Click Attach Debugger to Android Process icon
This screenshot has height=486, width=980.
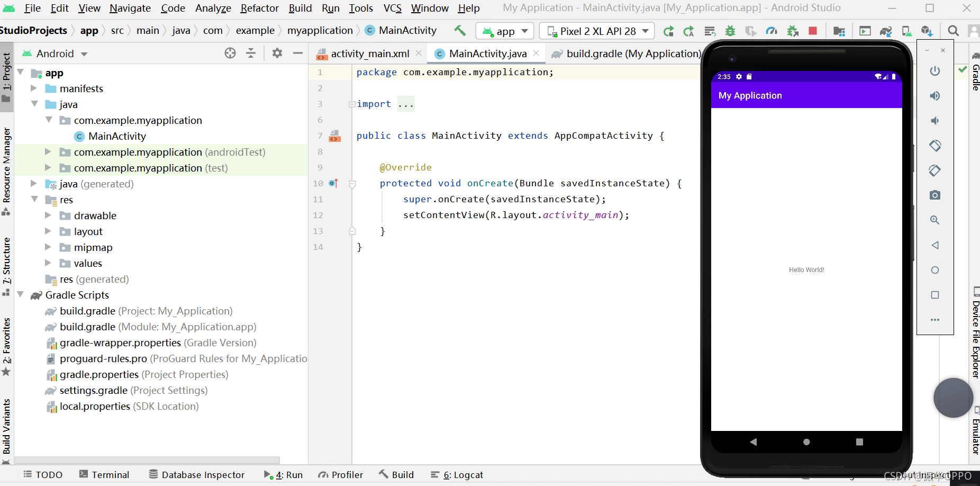[x=792, y=31]
